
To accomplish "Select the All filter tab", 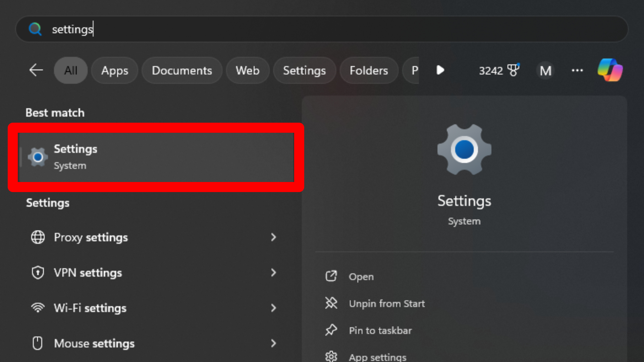I will tap(71, 70).
